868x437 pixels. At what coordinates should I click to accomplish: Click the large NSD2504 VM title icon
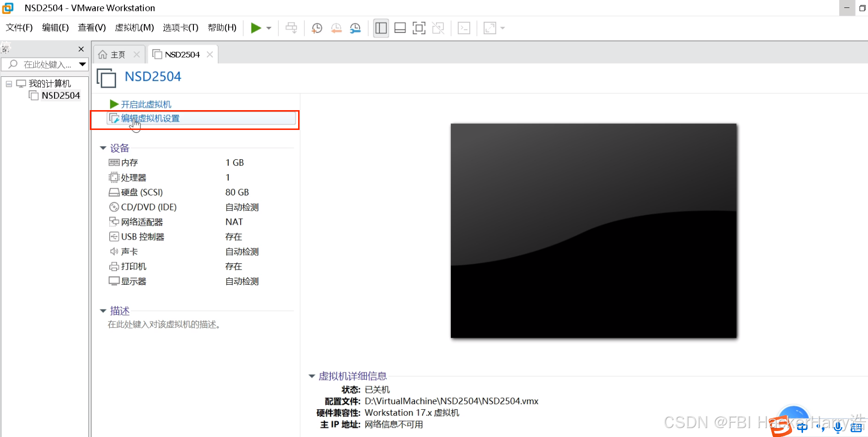pyautogui.click(x=106, y=78)
